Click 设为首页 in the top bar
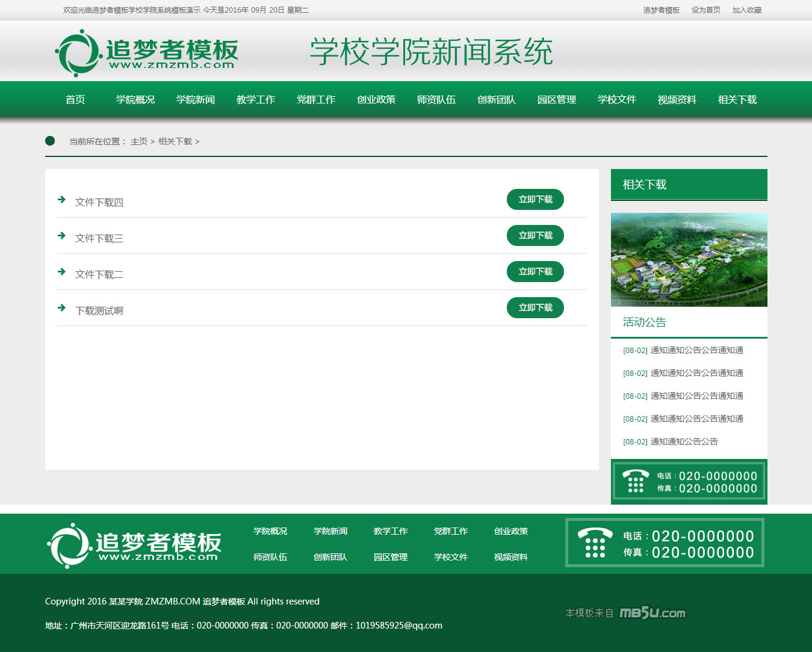Screen dimensions: 812x652 (705, 10)
